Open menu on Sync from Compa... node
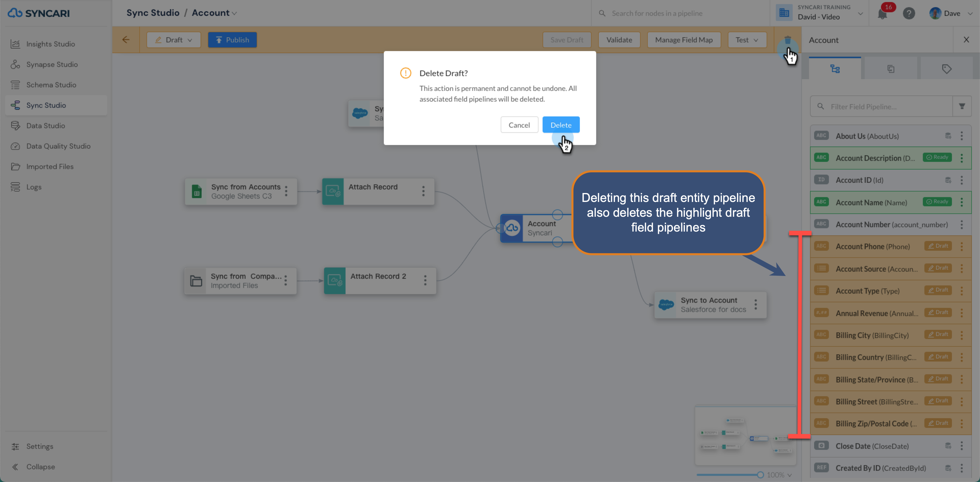The height and width of the screenshot is (482, 980). (285, 281)
